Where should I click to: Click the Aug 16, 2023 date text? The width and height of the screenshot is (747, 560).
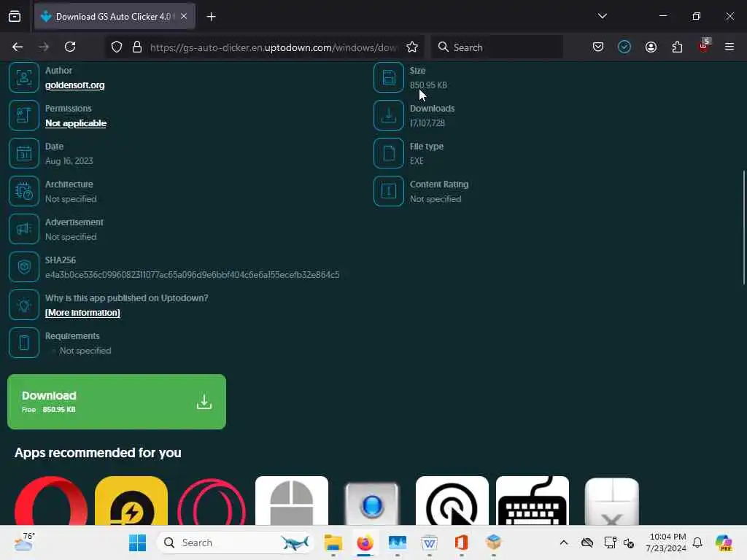pyautogui.click(x=69, y=161)
